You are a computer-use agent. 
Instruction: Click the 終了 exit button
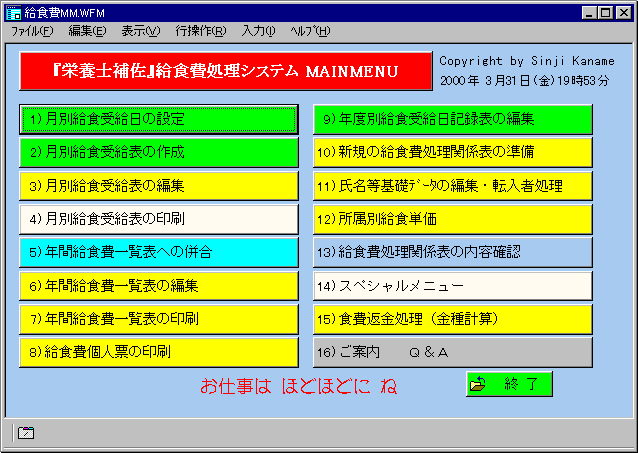pyautogui.click(x=508, y=384)
